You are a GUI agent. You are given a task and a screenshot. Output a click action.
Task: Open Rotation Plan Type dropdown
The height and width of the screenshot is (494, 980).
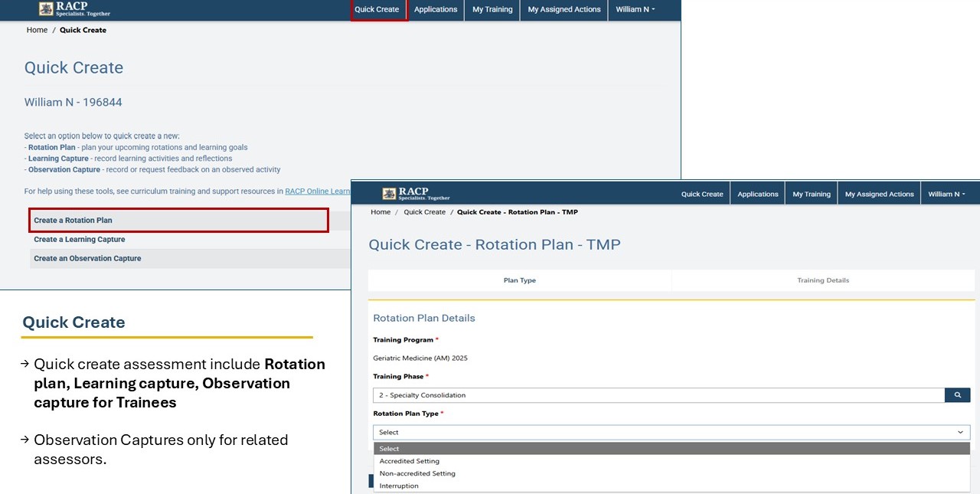[x=671, y=432]
